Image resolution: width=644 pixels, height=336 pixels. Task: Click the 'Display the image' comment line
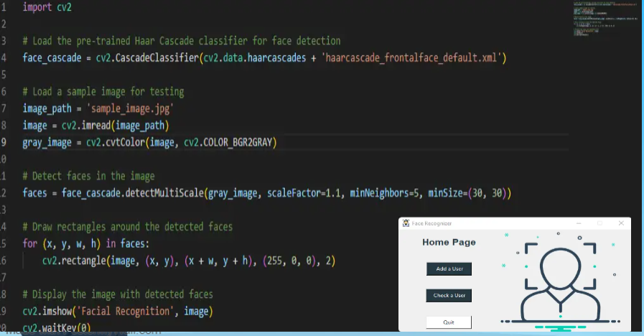click(118, 294)
